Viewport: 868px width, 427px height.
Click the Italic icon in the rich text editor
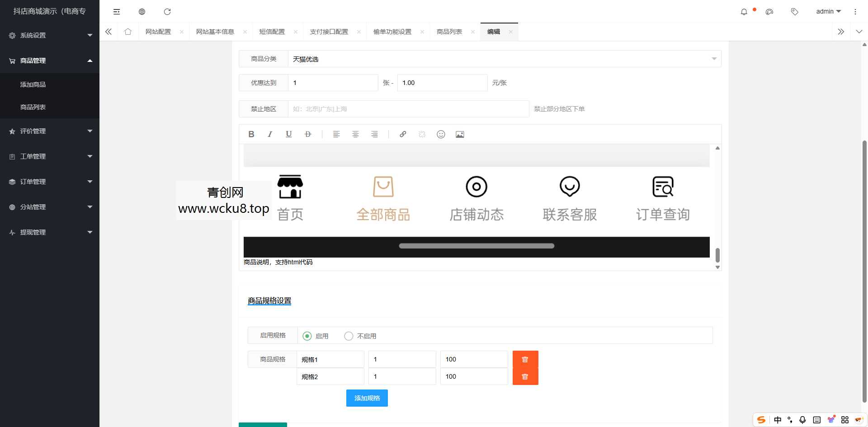[x=270, y=134]
